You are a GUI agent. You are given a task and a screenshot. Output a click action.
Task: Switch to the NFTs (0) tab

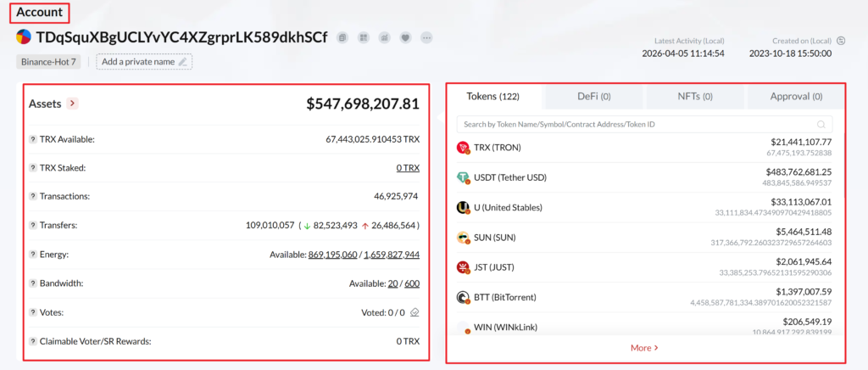[695, 97]
